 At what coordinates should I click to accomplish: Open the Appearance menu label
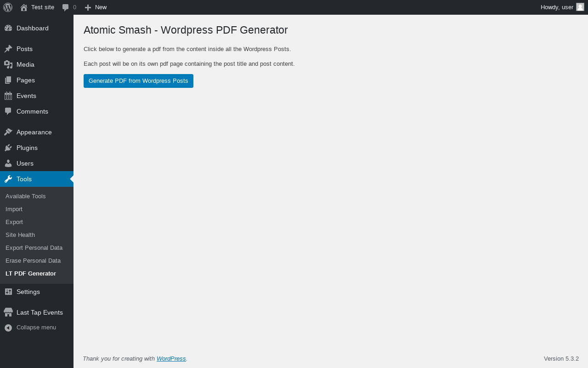coord(34,132)
